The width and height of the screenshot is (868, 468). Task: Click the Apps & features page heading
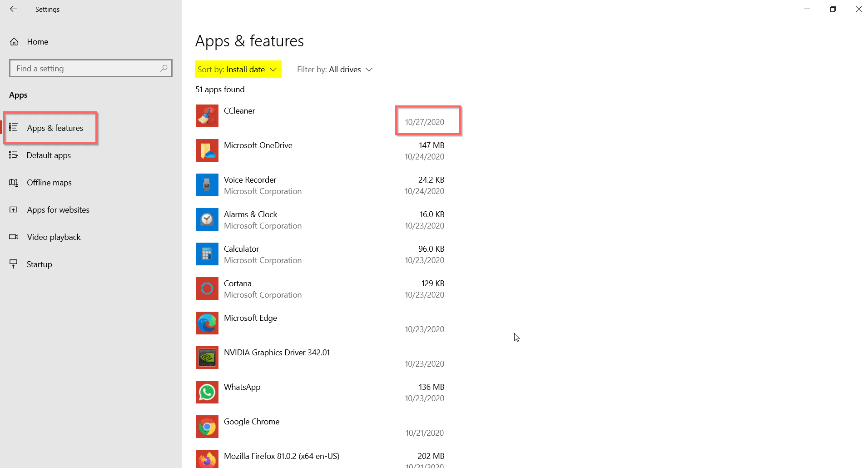[x=249, y=41]
